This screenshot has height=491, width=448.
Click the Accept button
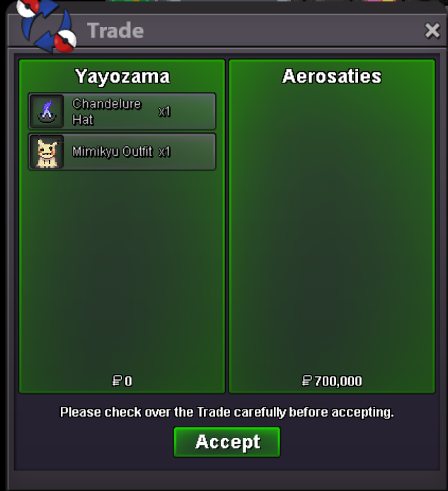coord(227,442)
